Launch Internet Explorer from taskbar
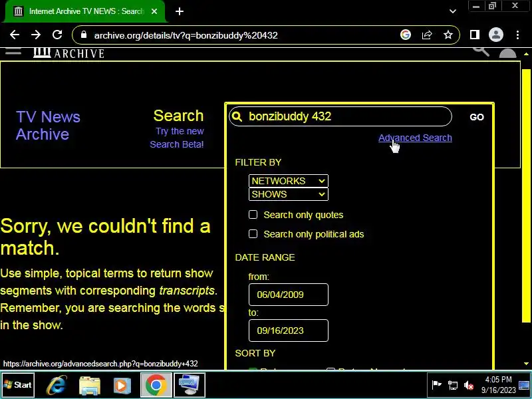 [x=57, y=385]
